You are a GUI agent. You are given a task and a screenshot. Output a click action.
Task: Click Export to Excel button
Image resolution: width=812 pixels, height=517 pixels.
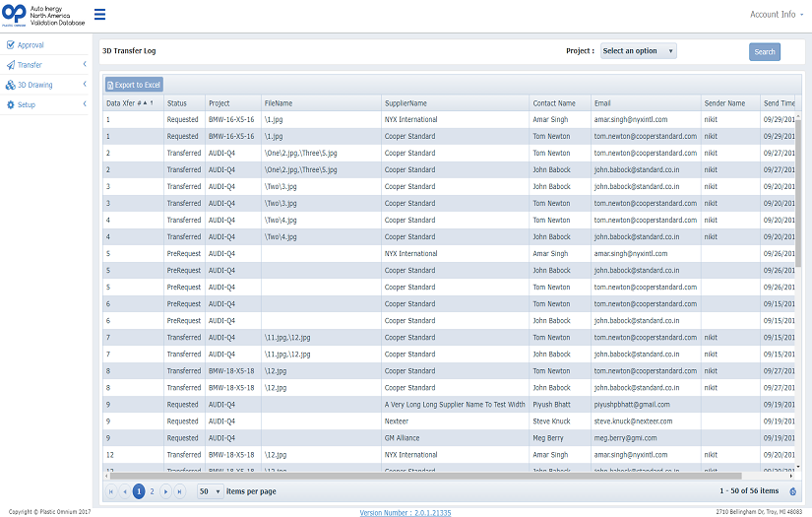[x=134, y=85]
